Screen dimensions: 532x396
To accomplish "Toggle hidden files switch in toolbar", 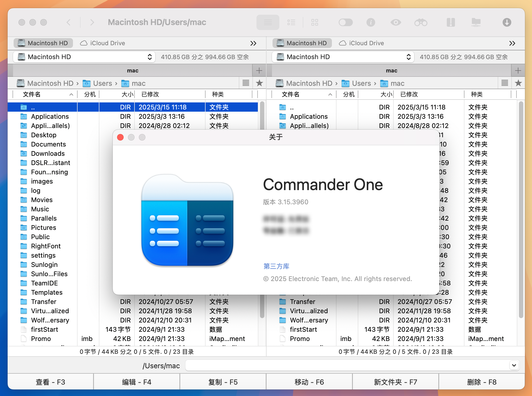I will click(346, 22).
